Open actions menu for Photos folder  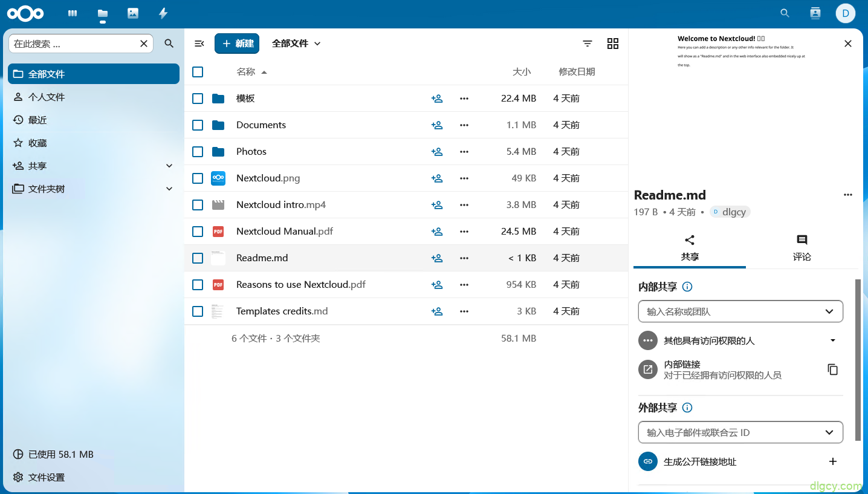coord(464,152)
